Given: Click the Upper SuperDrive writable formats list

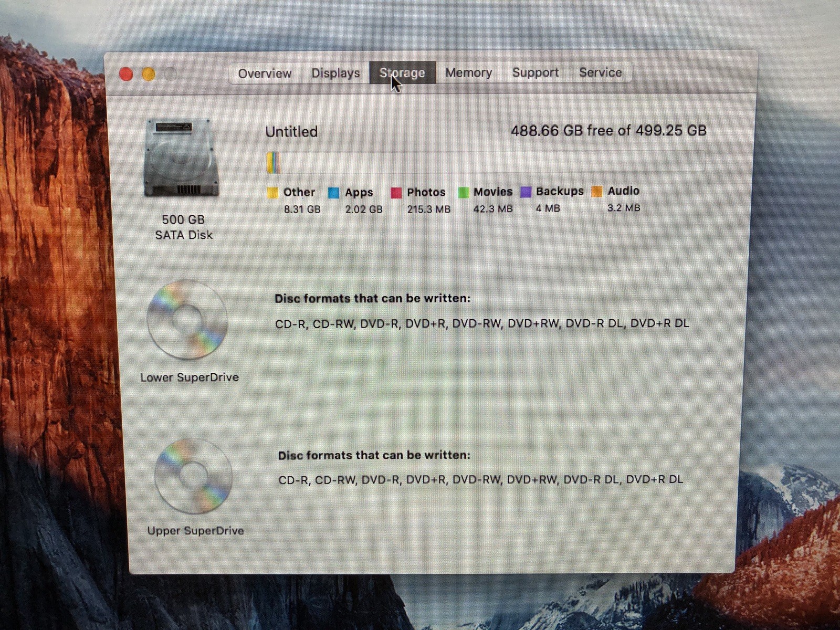Looking at the screenshot, I should point(481,479).
